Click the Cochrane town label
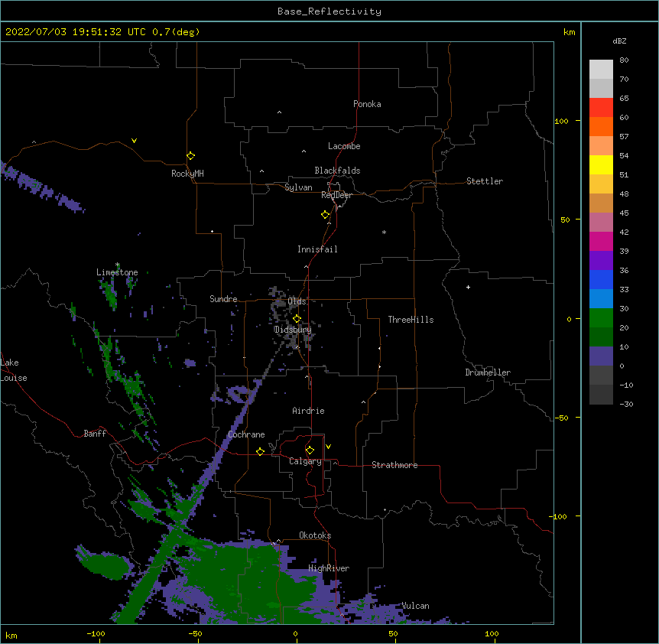 click(246, 434)
